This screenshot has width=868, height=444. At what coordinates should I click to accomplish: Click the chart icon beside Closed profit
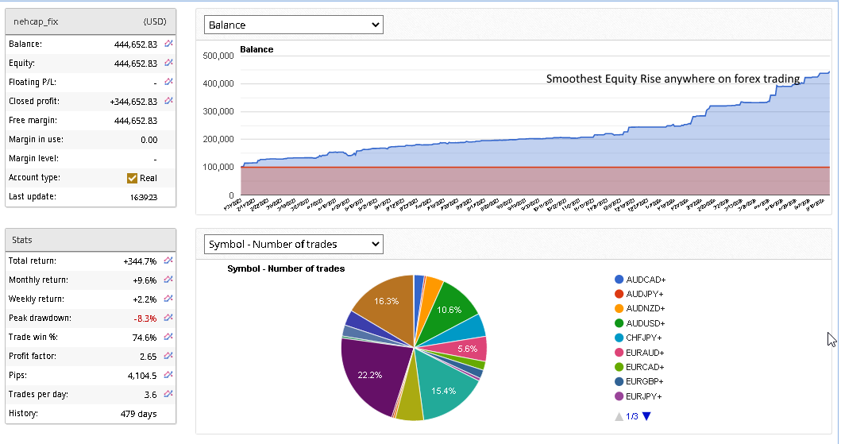coord(168,101)
